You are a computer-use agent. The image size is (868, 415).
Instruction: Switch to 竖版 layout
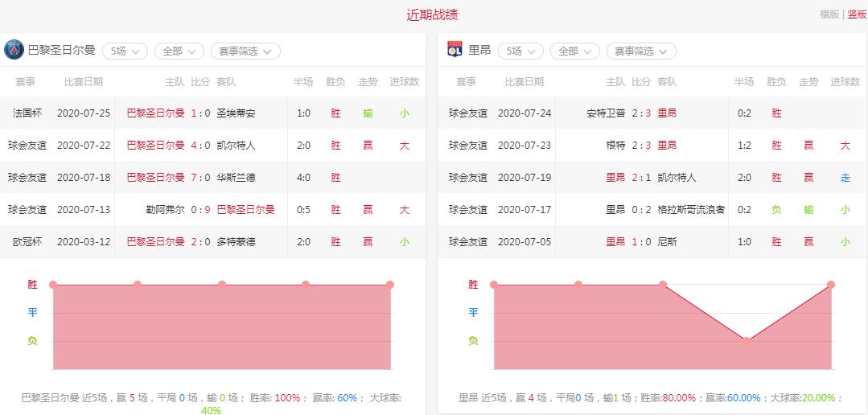click(857, 14)
